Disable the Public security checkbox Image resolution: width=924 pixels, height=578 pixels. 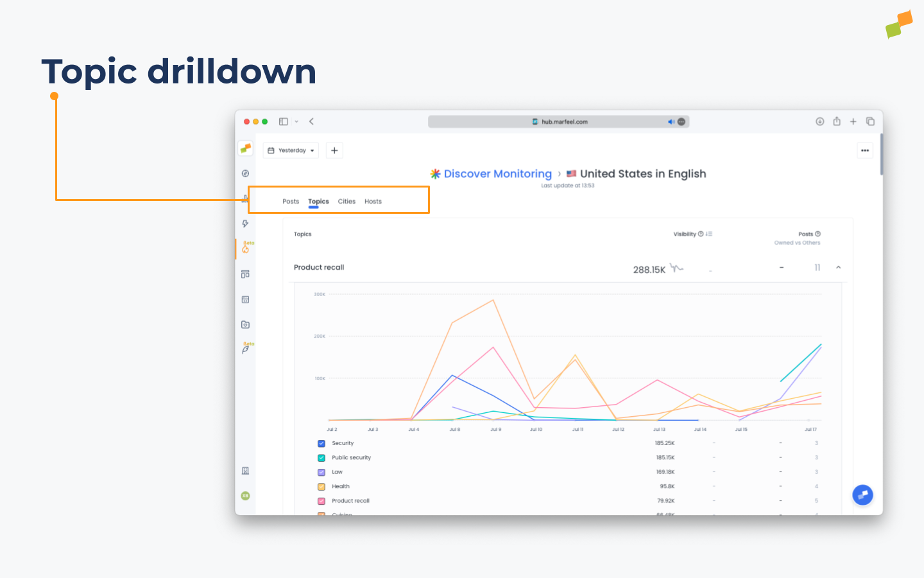pos(321,457)
